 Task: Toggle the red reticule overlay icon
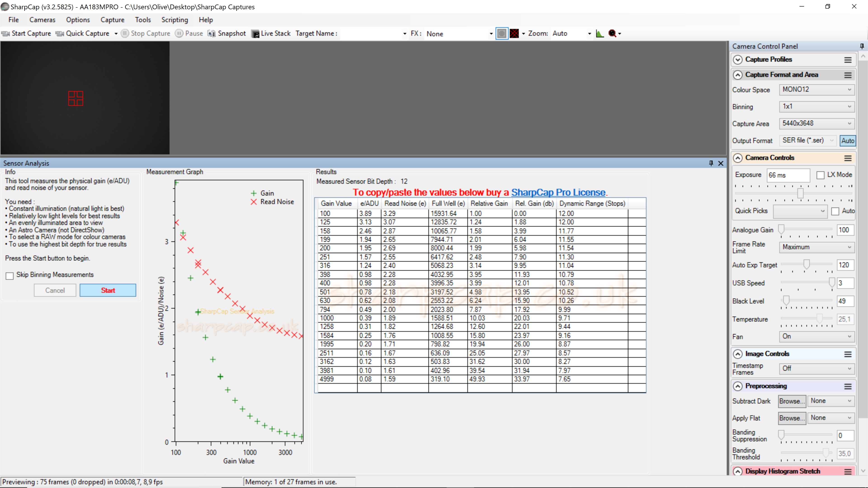tap(514, 33)
